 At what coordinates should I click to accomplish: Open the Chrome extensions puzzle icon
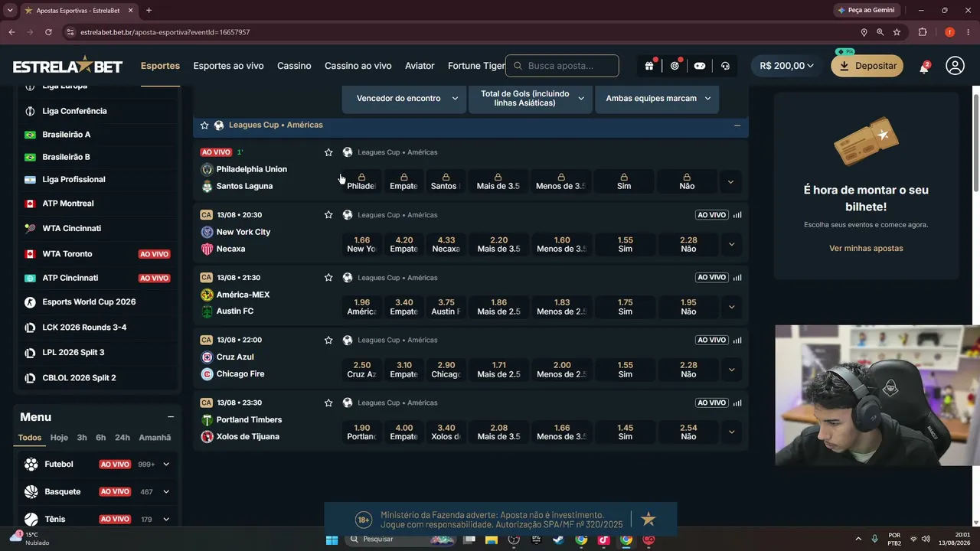[x=922, y=32]
